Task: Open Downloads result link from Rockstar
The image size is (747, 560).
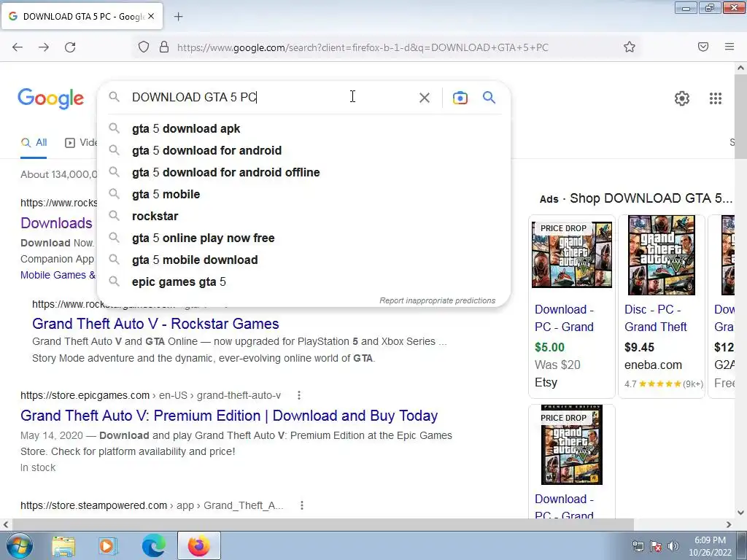Action: pyautogui.click(x=56, y=223)
